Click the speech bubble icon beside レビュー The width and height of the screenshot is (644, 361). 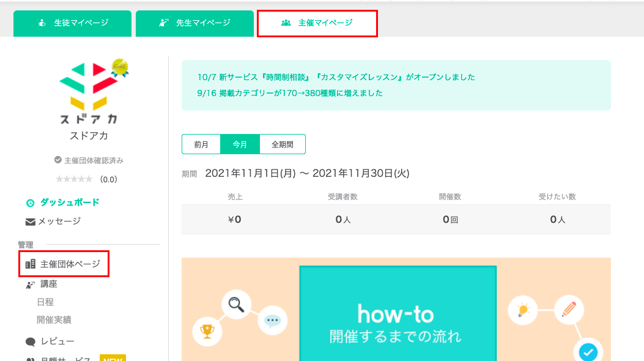[31, 341]
